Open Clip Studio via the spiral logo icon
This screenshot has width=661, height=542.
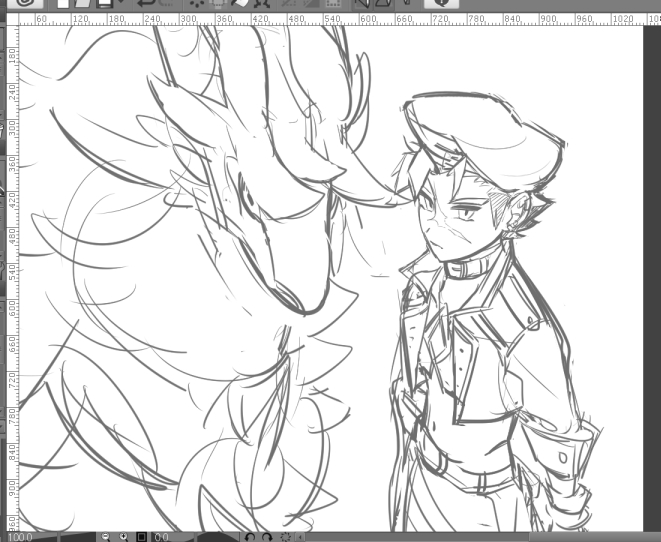[25, 4]
